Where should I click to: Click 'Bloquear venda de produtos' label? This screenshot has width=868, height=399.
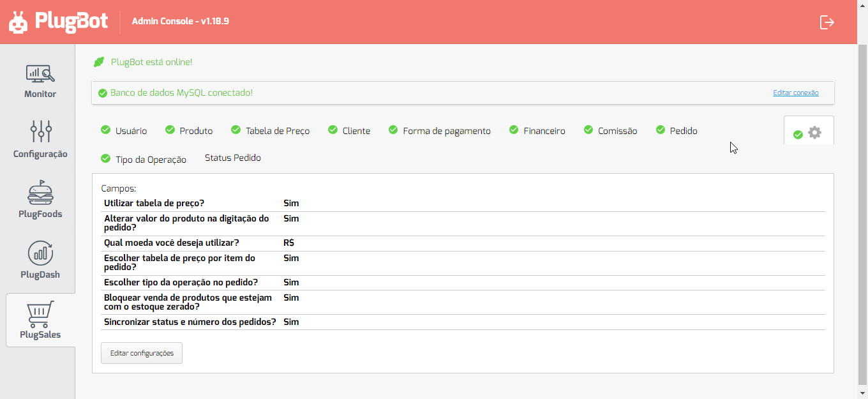pyautogui.click(x=188, y=303)
